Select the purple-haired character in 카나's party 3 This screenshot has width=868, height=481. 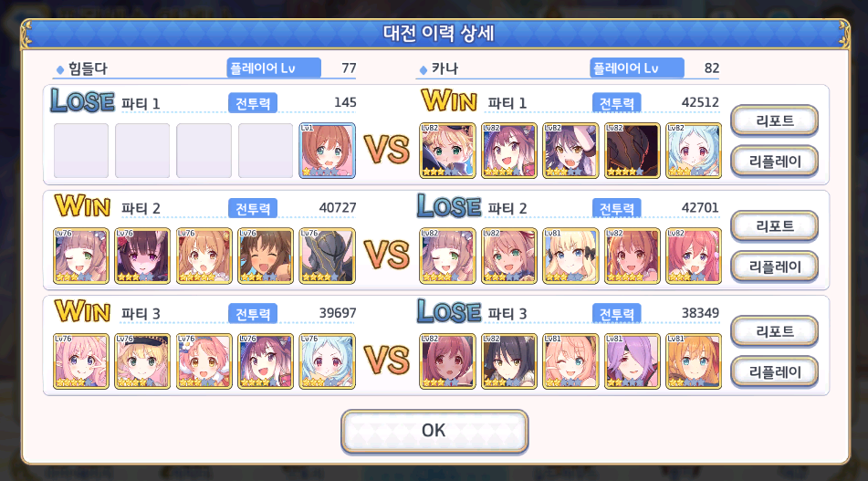632,361
